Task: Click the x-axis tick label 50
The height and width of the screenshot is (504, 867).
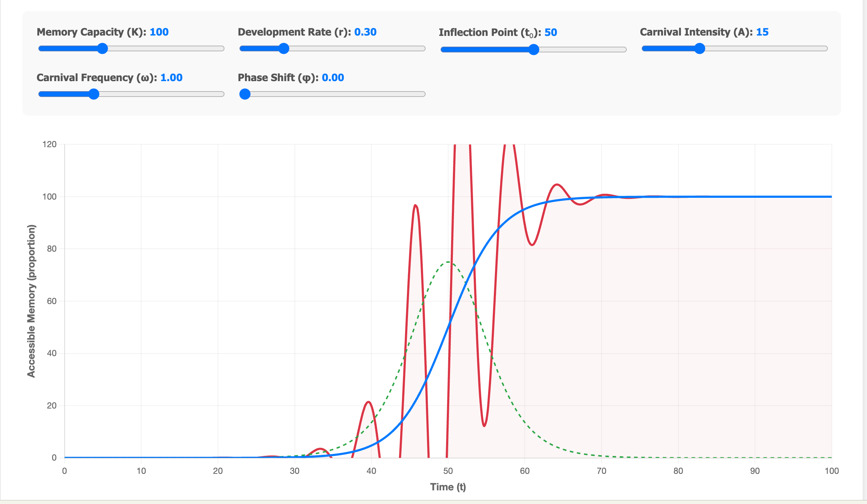Action: 448,471
